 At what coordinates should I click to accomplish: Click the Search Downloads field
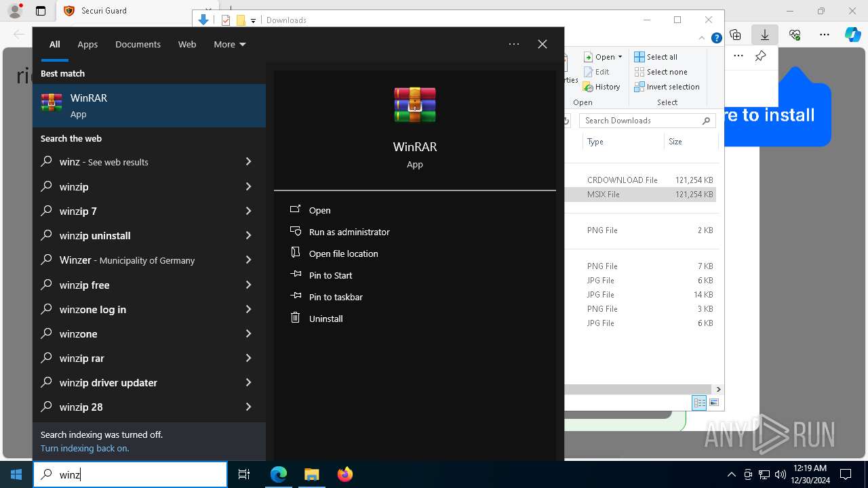click(648, 121)
